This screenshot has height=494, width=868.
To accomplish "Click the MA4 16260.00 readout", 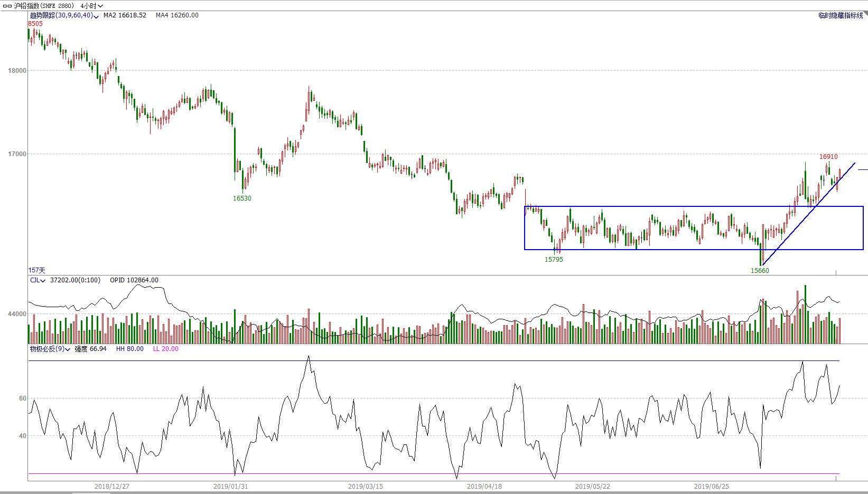I will (x=177, y=15).
